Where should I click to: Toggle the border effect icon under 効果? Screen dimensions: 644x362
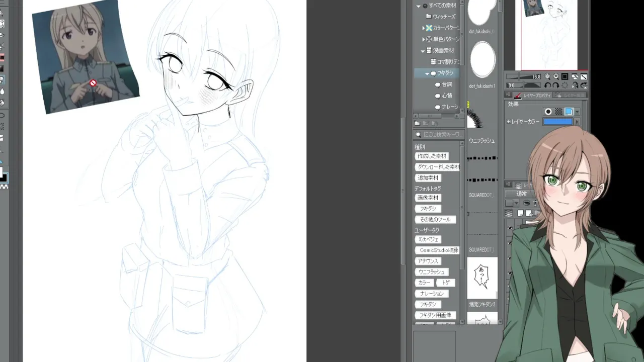point(548,112)
